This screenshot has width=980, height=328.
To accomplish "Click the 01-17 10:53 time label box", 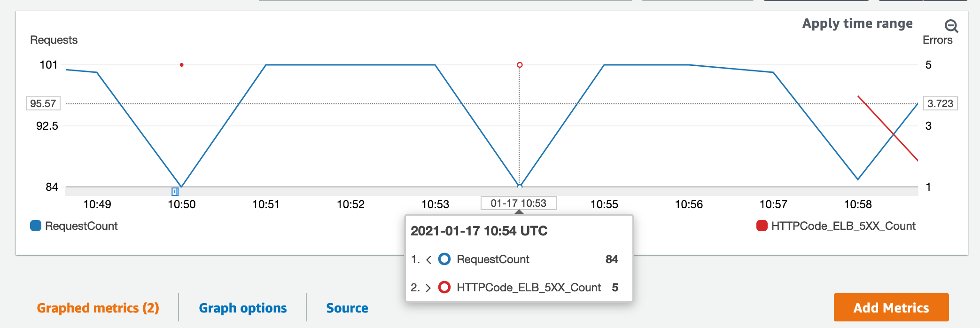I will pyautogui.click(x=519, y=203).
